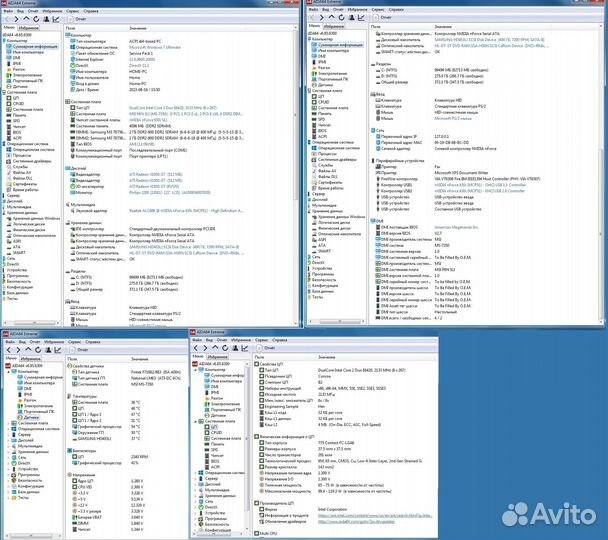
Task: Click user icon in sensors window toolbar
Action: click(48, 350)
